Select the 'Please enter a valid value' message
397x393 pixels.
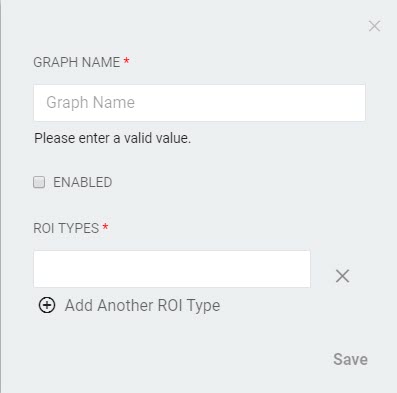[113, 138]
